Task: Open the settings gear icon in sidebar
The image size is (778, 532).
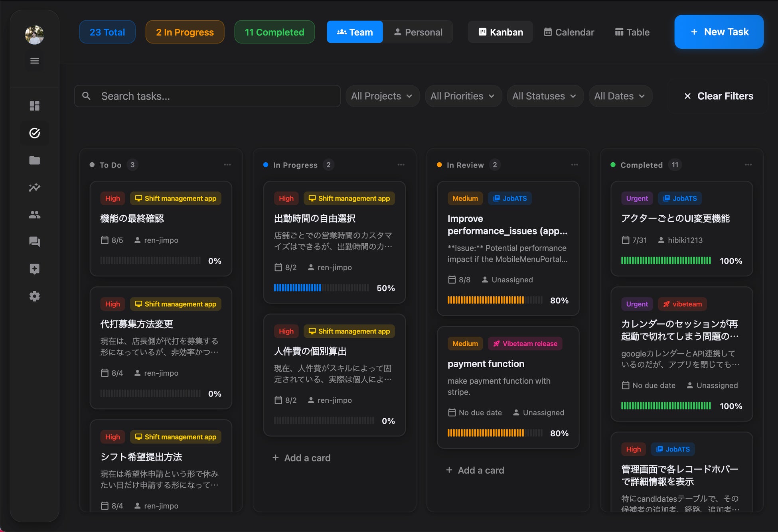Action: (x=35, y=296)
